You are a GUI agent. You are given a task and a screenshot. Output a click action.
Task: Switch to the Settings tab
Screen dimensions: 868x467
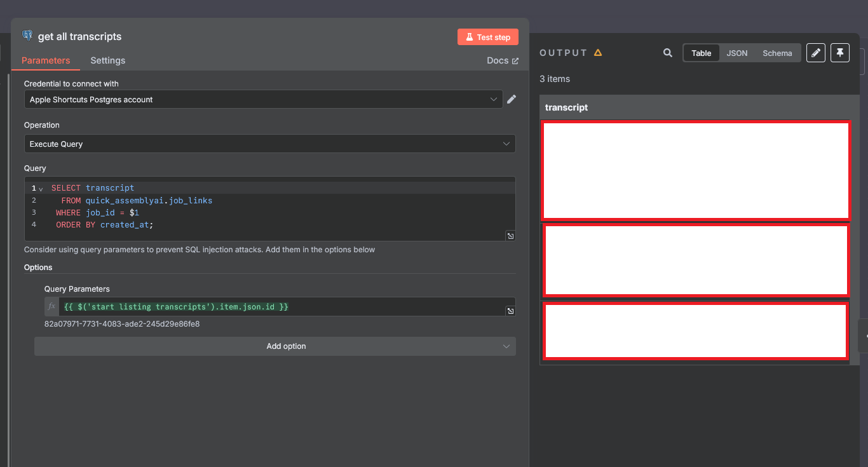click(x=108, y=60)
